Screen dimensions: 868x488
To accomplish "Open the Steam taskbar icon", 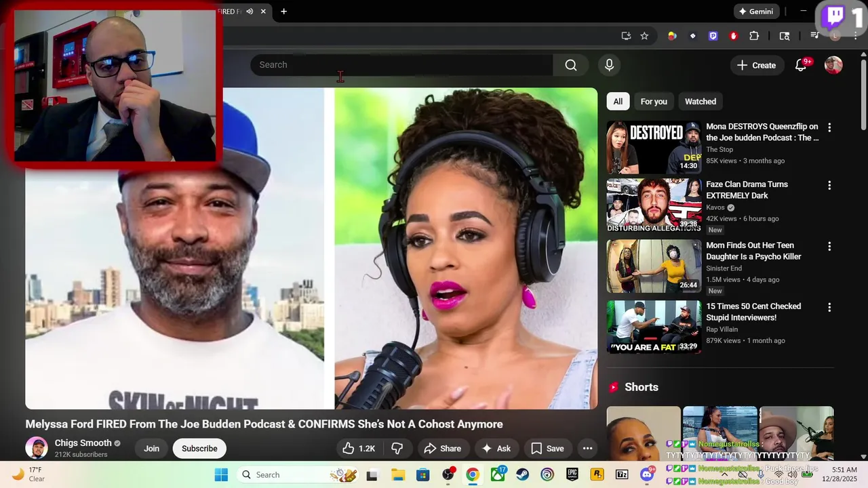I will pos(522,474).
